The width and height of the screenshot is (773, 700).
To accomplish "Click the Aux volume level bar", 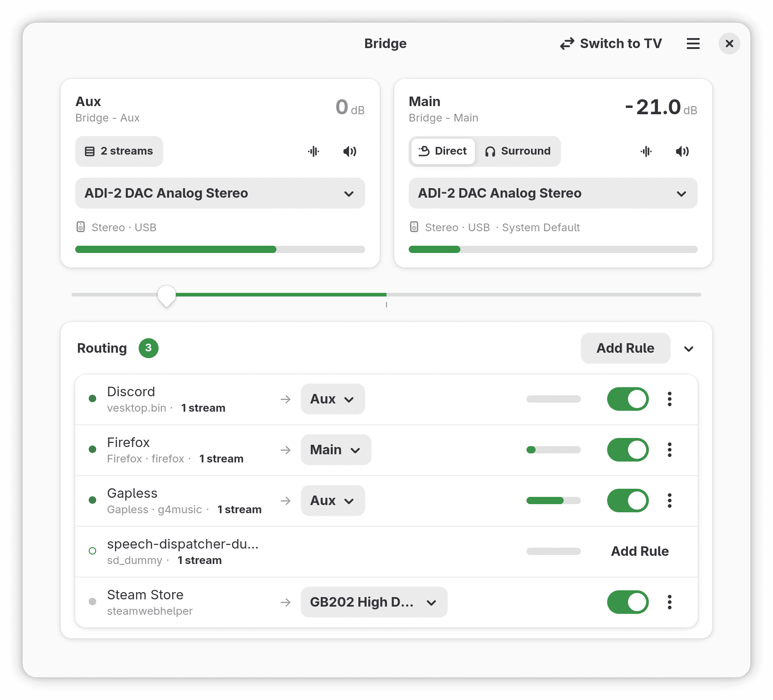I will (220, 249).
